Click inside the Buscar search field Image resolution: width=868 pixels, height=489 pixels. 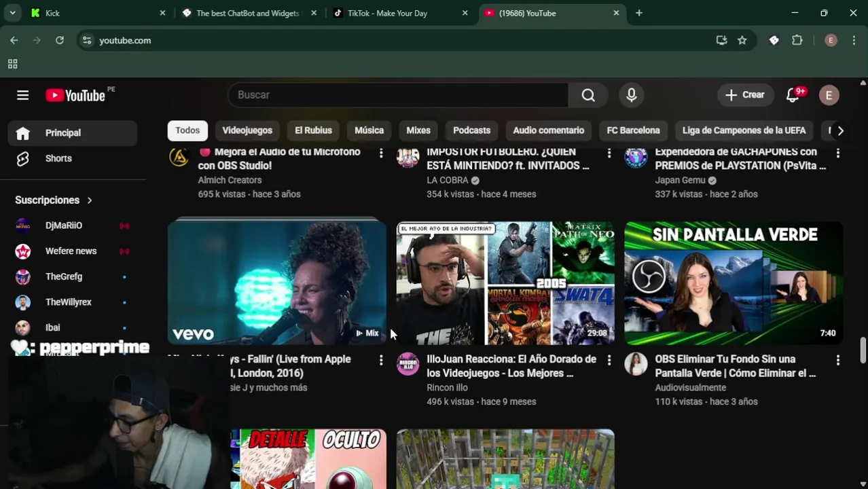pyautogui.click(x=398, y=95)
